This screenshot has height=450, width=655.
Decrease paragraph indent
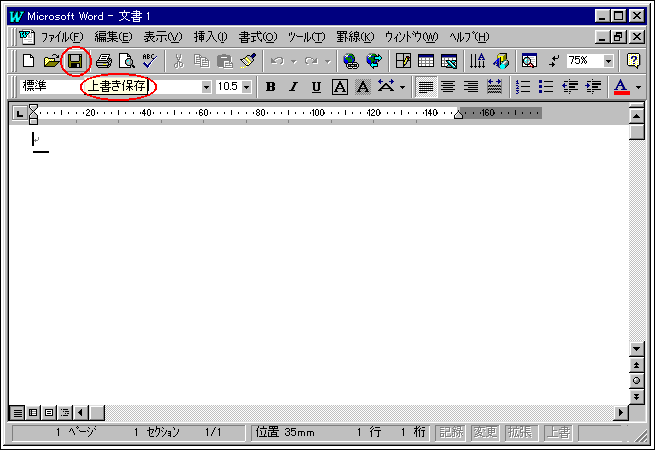click(569, 86)
